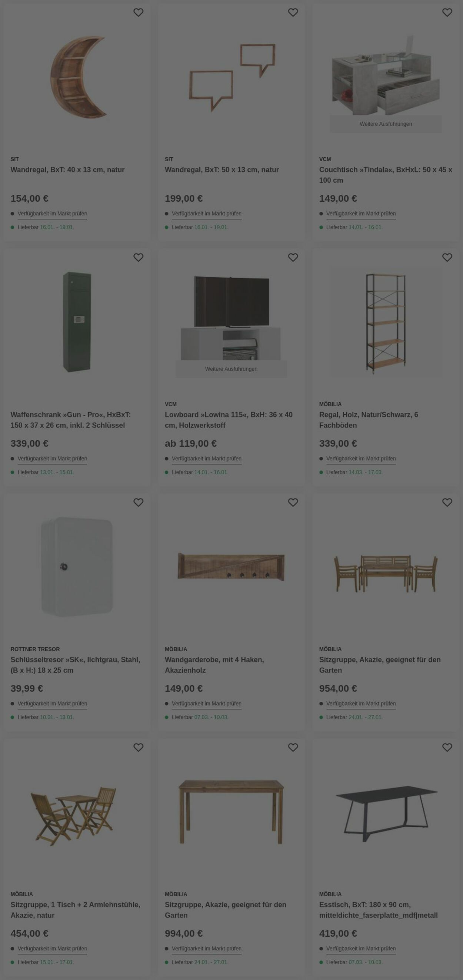The height and width of the screenshot is (980, 463).
Task: Check market availability for Esstisch 419,00 €
Action: (x=361, y=949)
